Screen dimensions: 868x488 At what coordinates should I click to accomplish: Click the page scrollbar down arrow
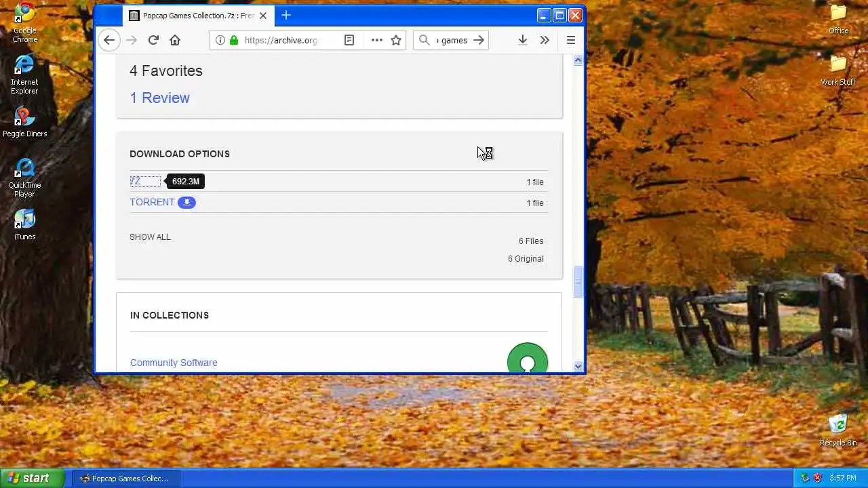coord(578,366)
